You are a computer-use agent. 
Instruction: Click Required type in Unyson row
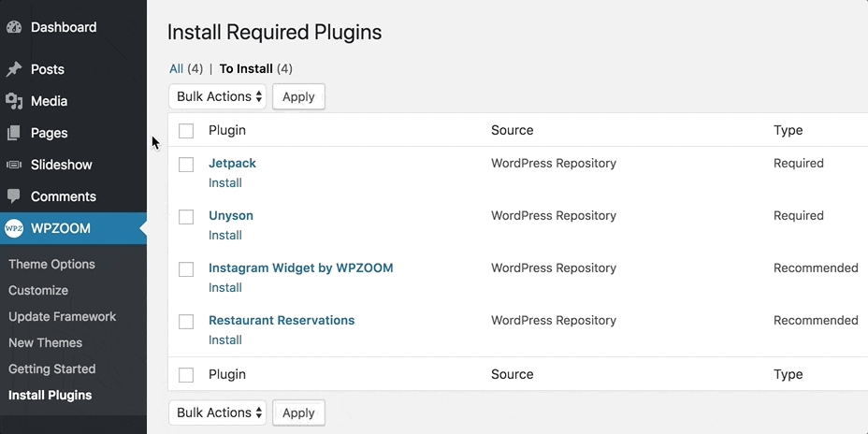click(798, 215)
